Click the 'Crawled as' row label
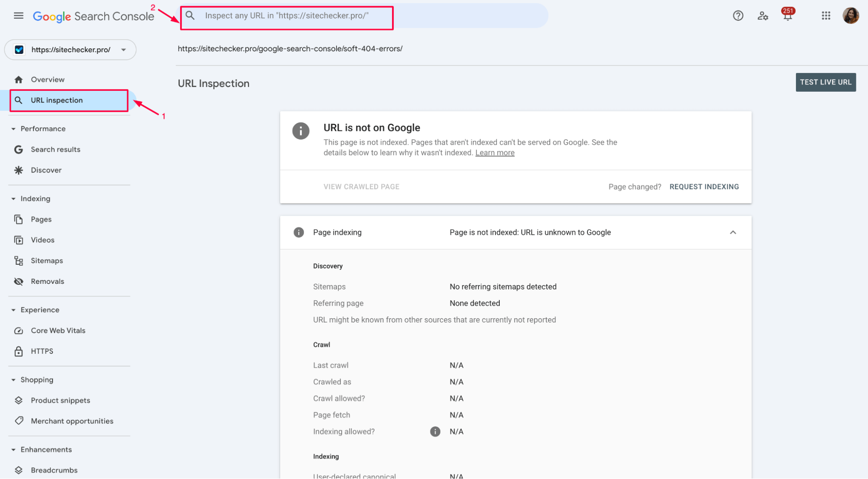Viewport: 868px width, 479px height. click(332, 382)
